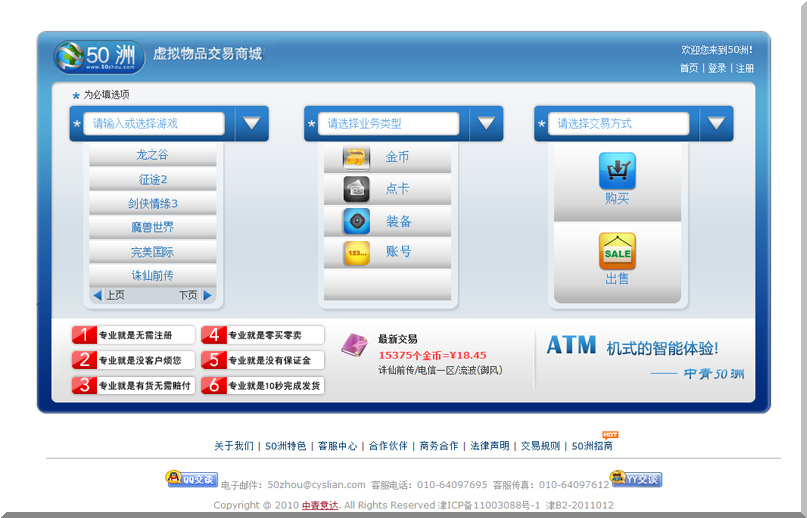
Task: Open QQ交谈 chat icon
Action: pyautogui.click(x=191, y=479)
